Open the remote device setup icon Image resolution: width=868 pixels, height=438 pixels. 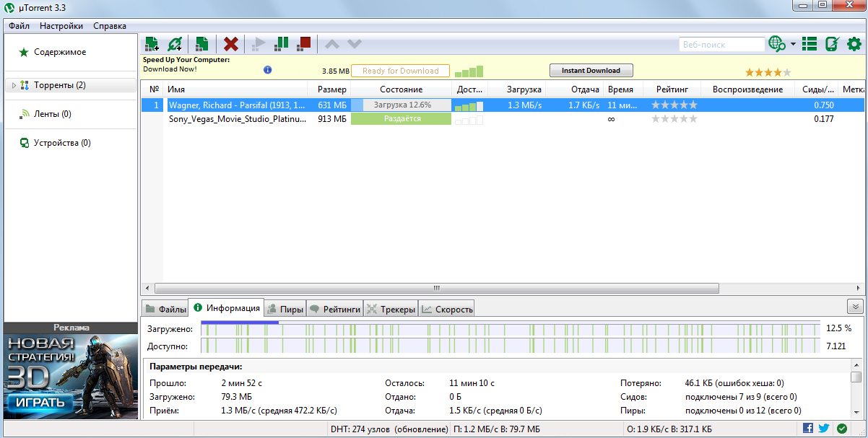832,44
